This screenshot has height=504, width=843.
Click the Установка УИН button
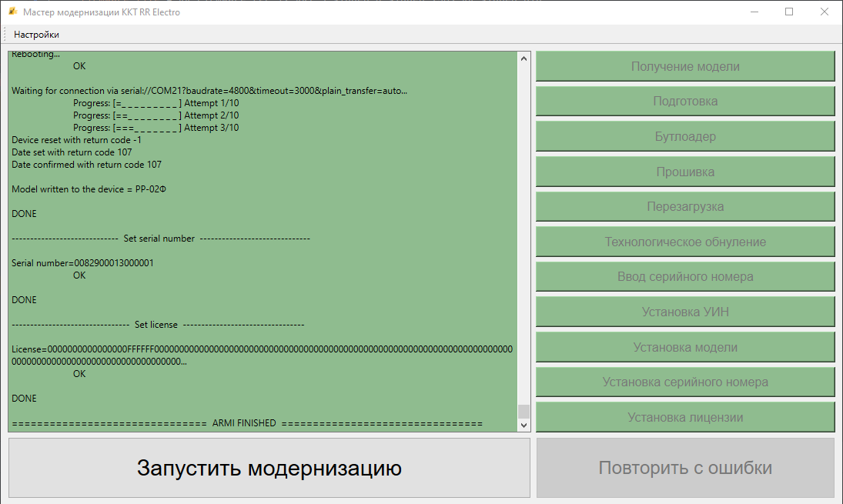(x=685, y=312)
